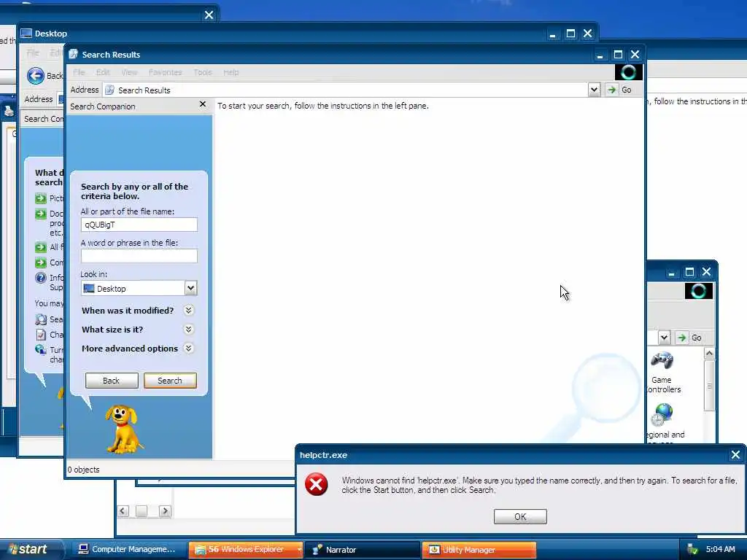
Task: Open the Look in Desktop dropdown
Action: click(190, 288)
